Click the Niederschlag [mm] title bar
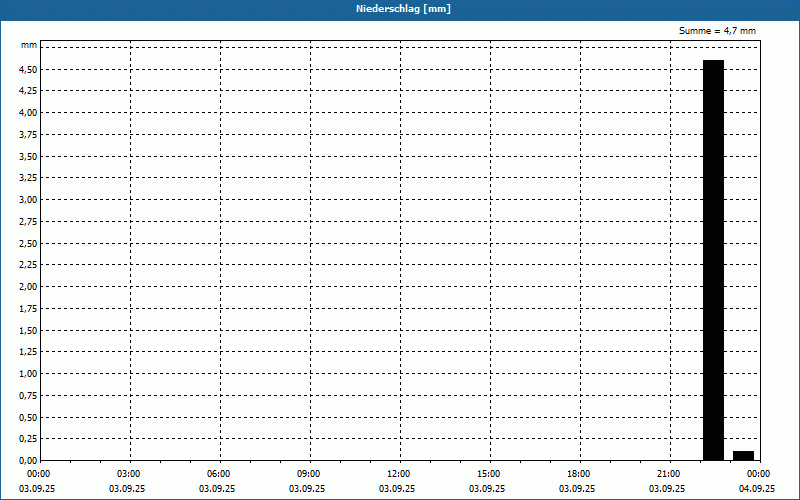 400,9
